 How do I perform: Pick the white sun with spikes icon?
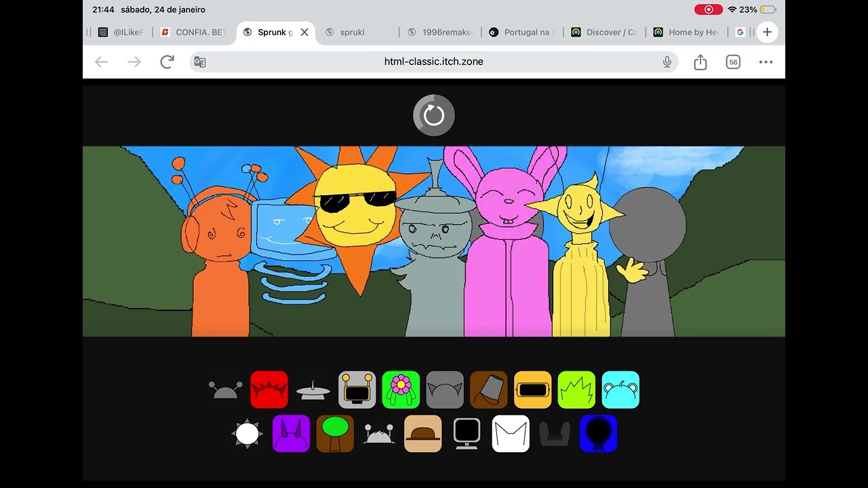point(248,434)
